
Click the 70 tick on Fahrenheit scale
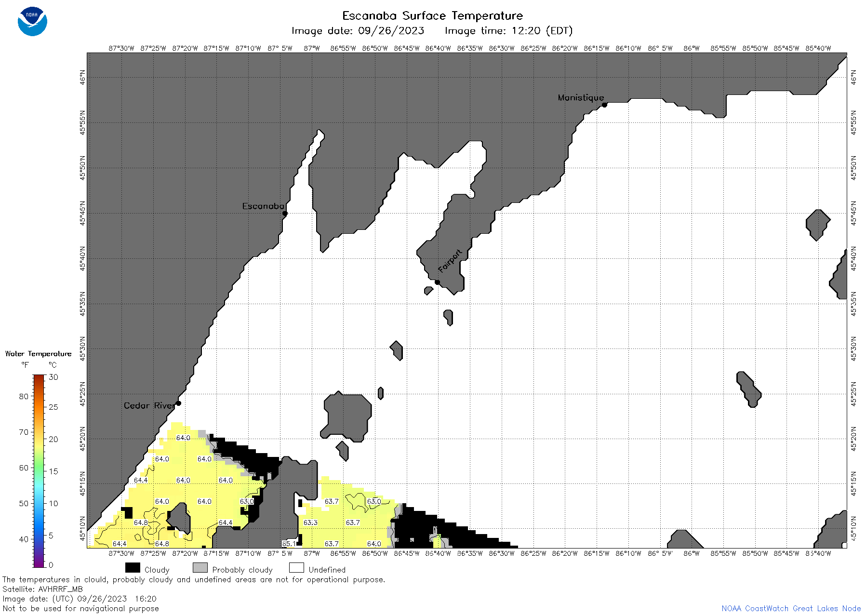(x=24, y=432)
